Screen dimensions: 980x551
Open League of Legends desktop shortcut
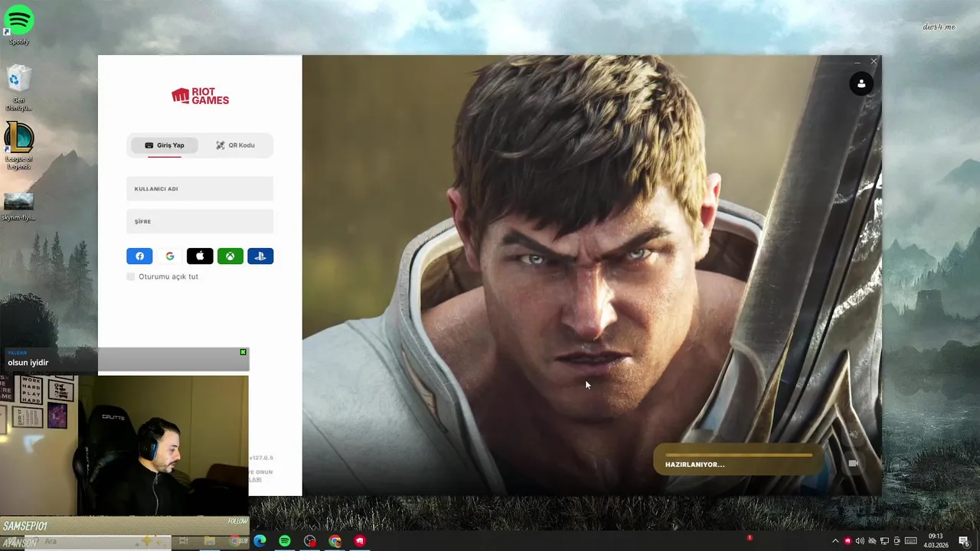[19, 146]
